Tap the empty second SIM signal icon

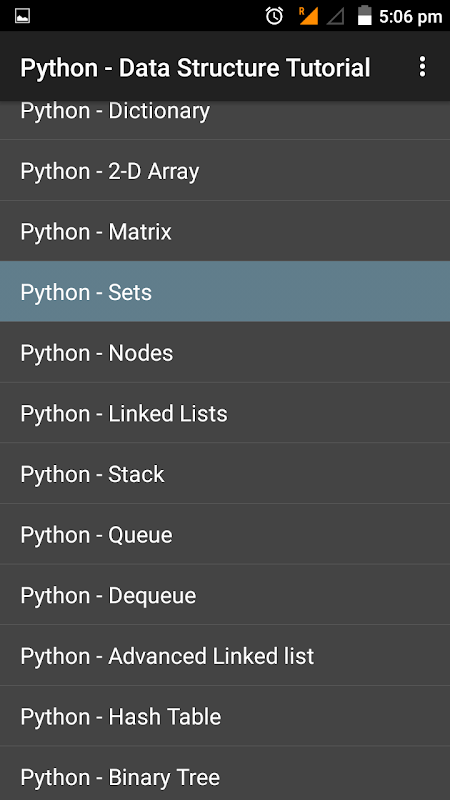tap(336, 16)
